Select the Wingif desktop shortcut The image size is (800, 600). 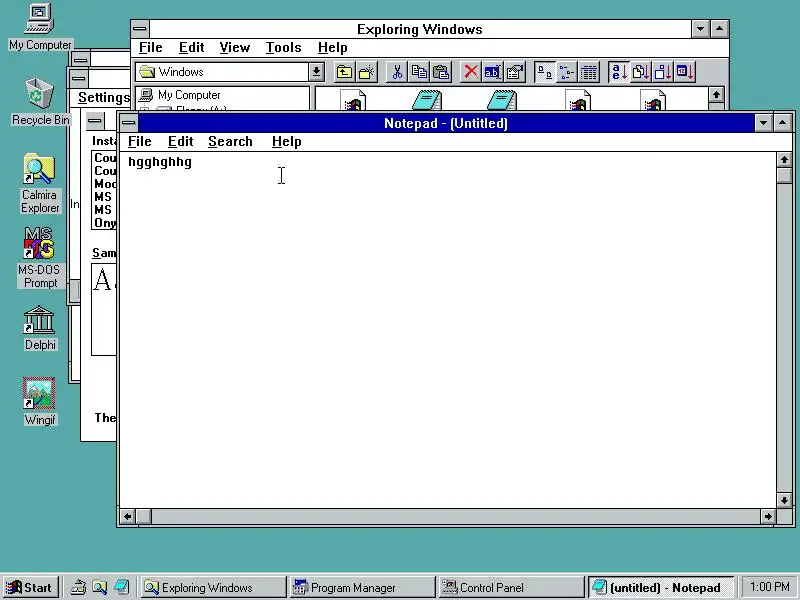[x=40, y=402]
